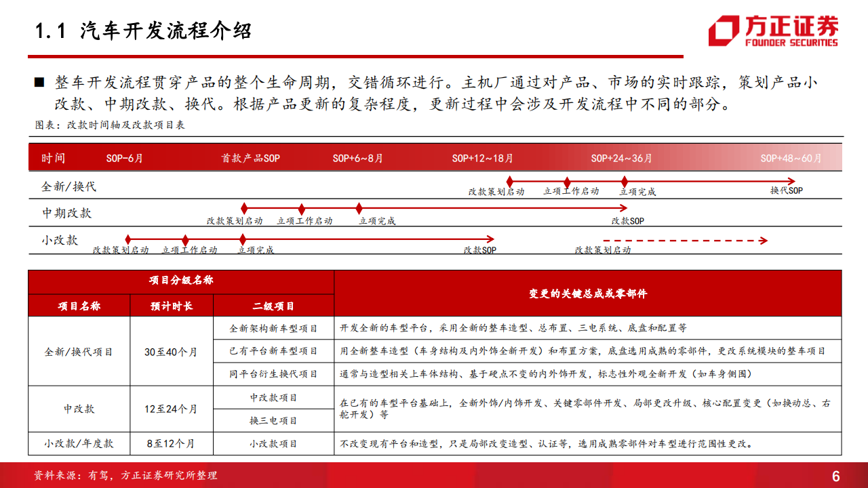Select the 30至40个月 duration cell
The width and height of the screenshot is (868, 488).
(171, 352)
